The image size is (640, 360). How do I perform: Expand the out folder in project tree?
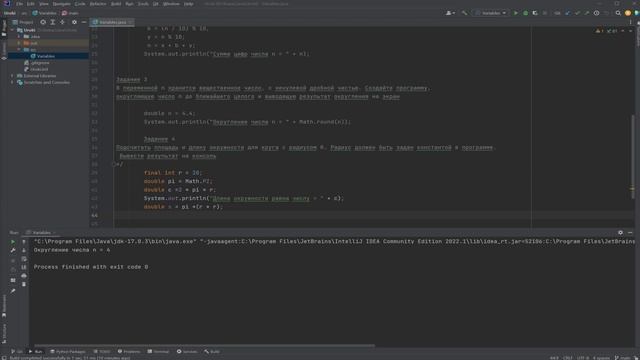(19, 43)
